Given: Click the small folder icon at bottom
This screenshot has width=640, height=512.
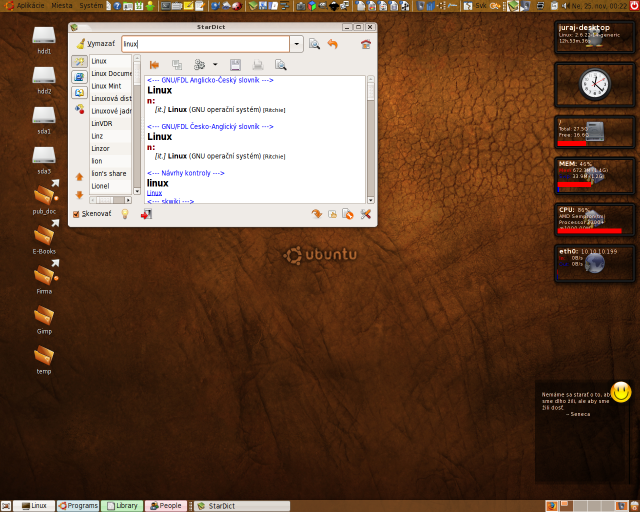Looking at the screenshot, I should (x=332, y=214).
